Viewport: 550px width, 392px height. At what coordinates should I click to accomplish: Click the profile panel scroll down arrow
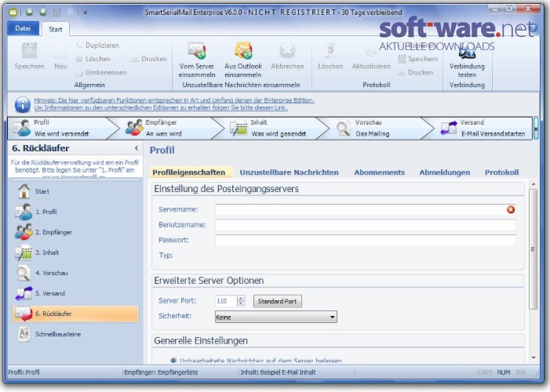tap(534, 358)
